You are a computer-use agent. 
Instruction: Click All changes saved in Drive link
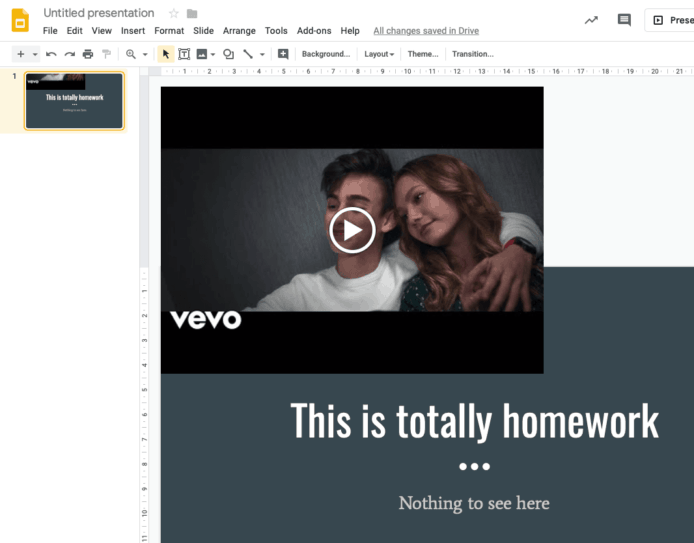[426, 31]
